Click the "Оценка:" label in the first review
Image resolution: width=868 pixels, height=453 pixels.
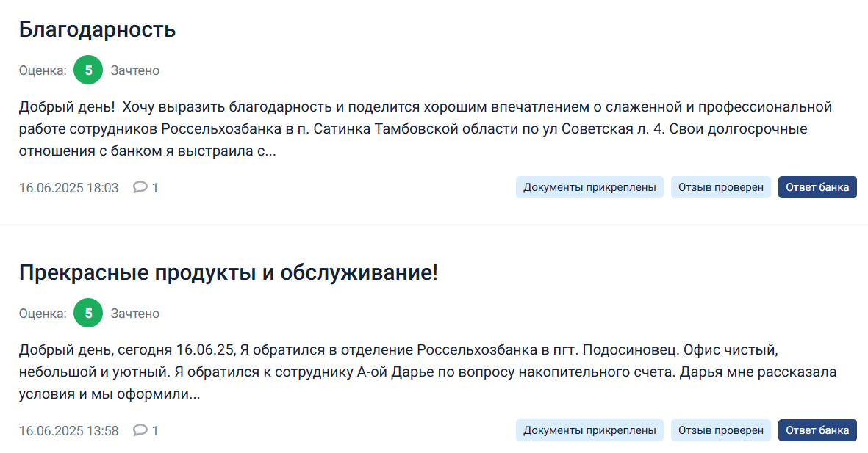43,70
